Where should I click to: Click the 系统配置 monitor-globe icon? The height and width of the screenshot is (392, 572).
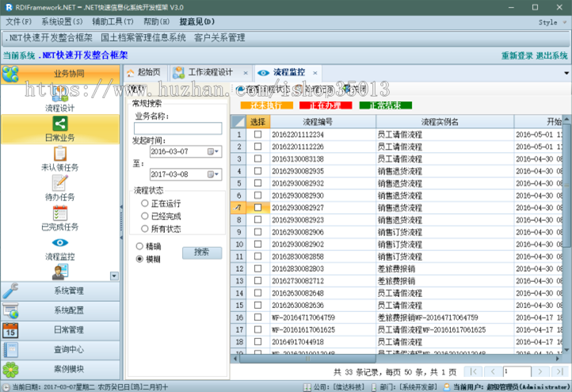click(10, 310)
